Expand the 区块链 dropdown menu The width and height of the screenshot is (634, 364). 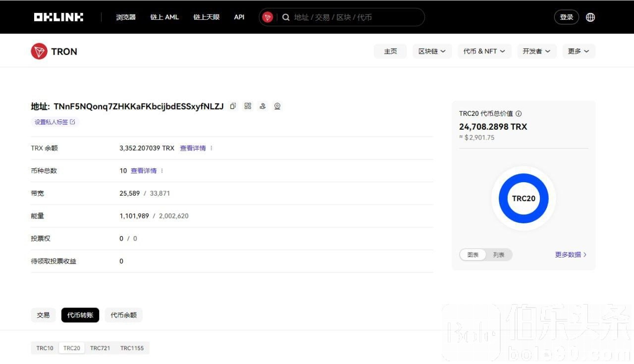tap(432, 52)
